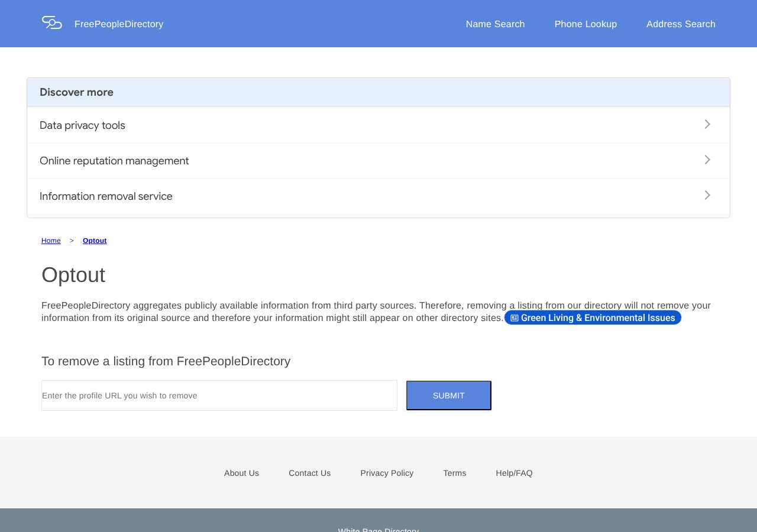Click the Green Living & Environmental Issues badge
This screenshot has width=757, height=532.
tap(593, 318)
